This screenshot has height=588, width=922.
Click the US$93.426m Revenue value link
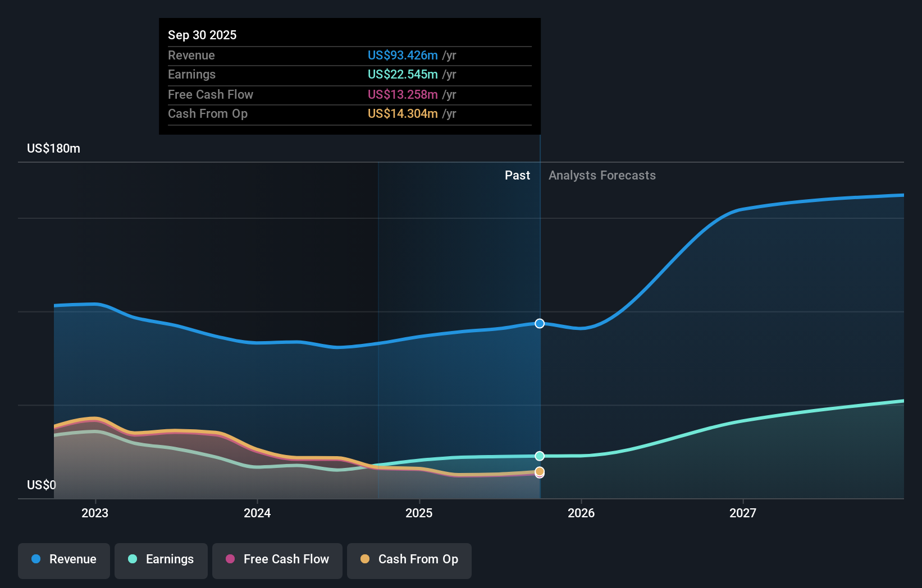[402, 56]
